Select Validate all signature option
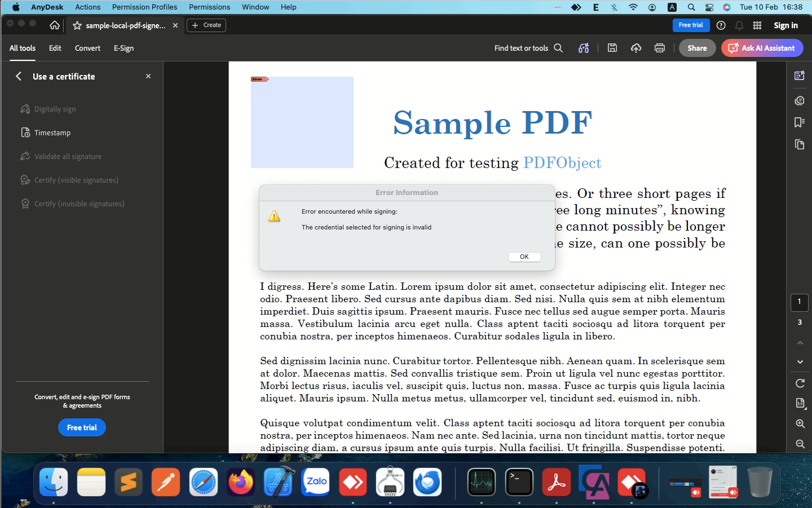The width and height of the screenshot is (812, 508). point(61,156)
